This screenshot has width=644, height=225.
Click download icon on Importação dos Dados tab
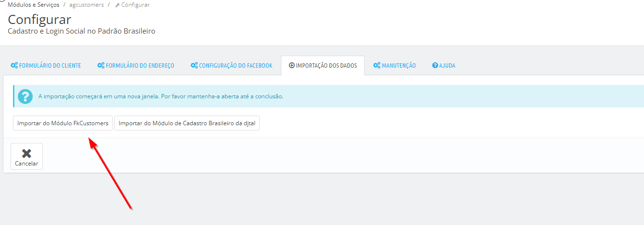[292, 66]
